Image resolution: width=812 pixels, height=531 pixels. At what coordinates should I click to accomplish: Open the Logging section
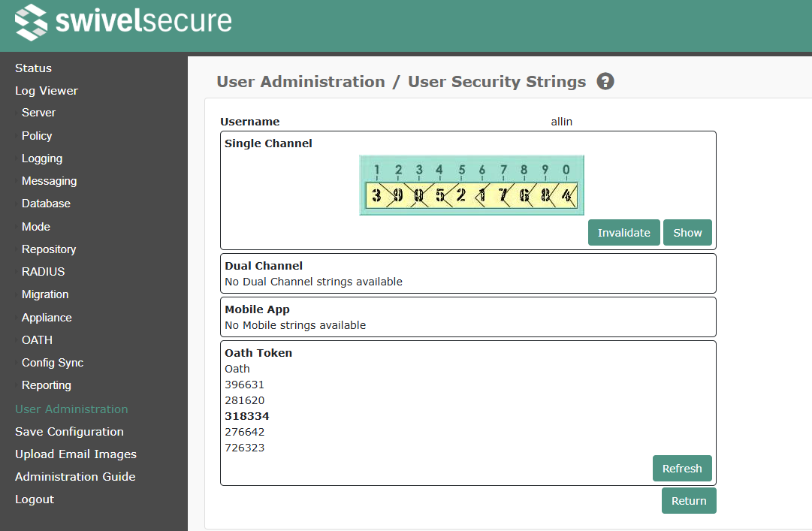pyautogui.click(x=42, y=158)
